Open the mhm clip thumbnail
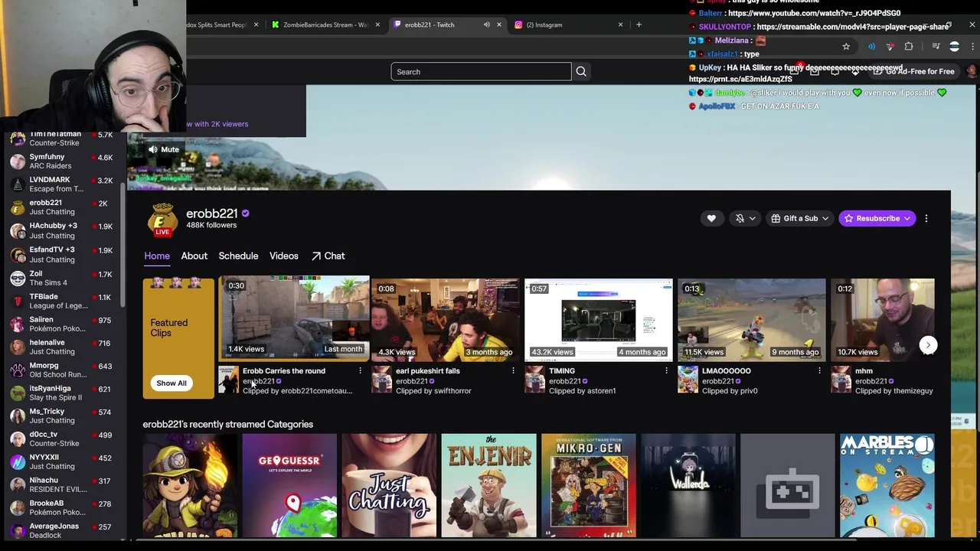The height and width of the screenshot is (551, 980). point(883,319)
